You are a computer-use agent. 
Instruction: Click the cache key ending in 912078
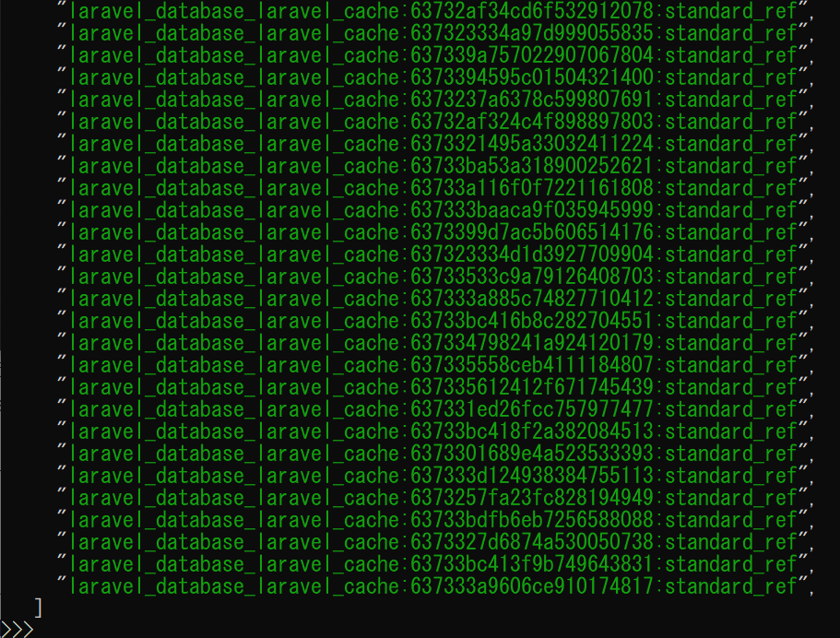432,11
